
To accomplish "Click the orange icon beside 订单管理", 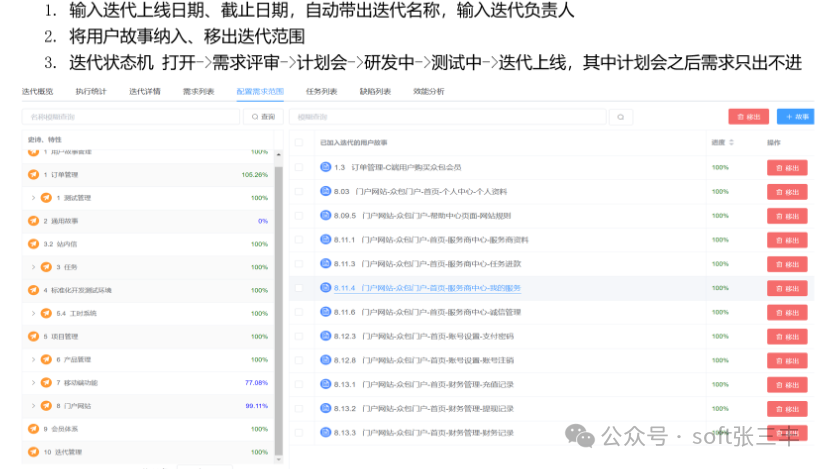I will (33, 174).
